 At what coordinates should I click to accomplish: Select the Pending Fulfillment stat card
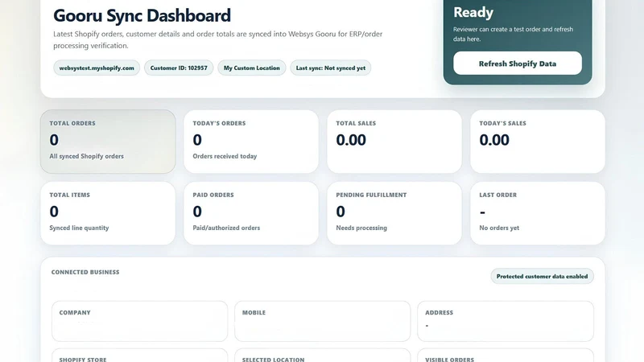pyautogui.click(x=394, y=213)
